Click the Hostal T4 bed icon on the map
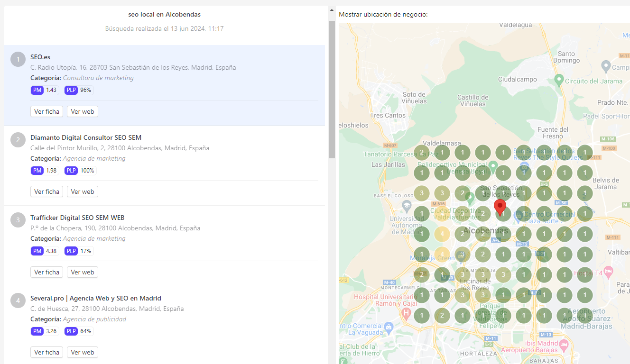The height and width of the screenshot is (364, 630). (608, 271)
